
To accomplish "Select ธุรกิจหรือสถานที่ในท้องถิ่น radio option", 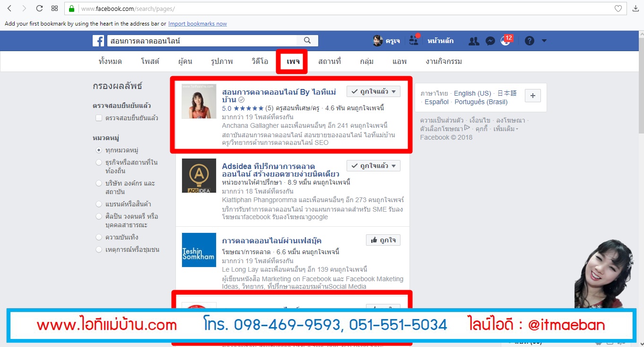I will [x=99, y=162].
